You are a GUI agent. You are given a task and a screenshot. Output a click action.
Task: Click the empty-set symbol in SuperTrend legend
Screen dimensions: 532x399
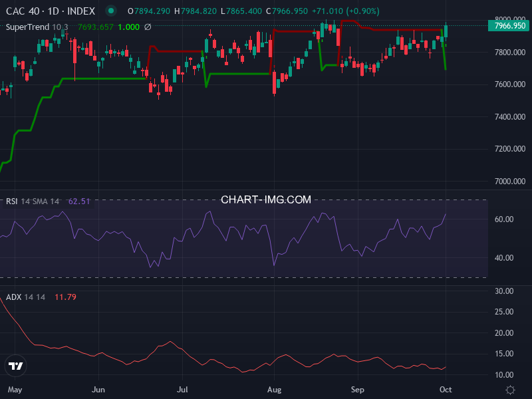point(147,27)
